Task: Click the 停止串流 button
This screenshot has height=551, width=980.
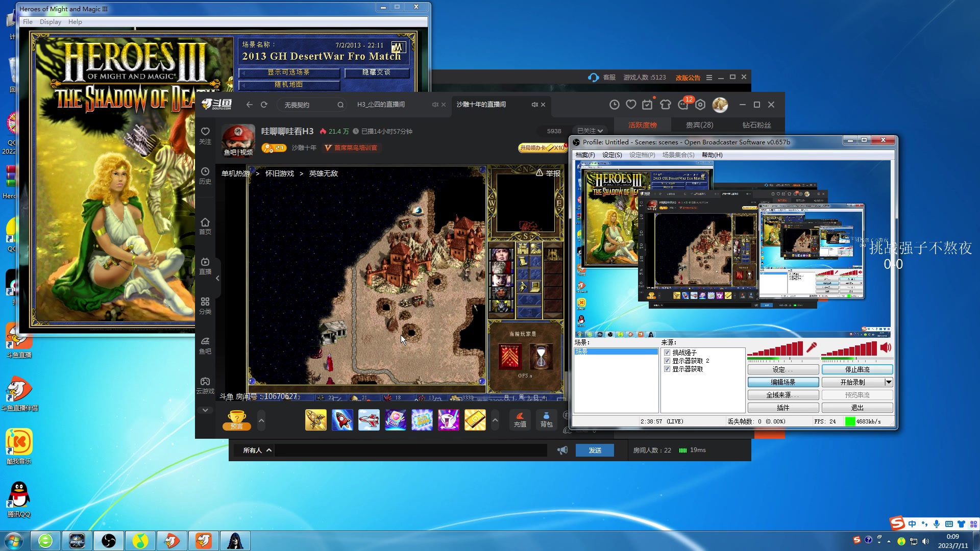Action: click(x=857, y=369)
